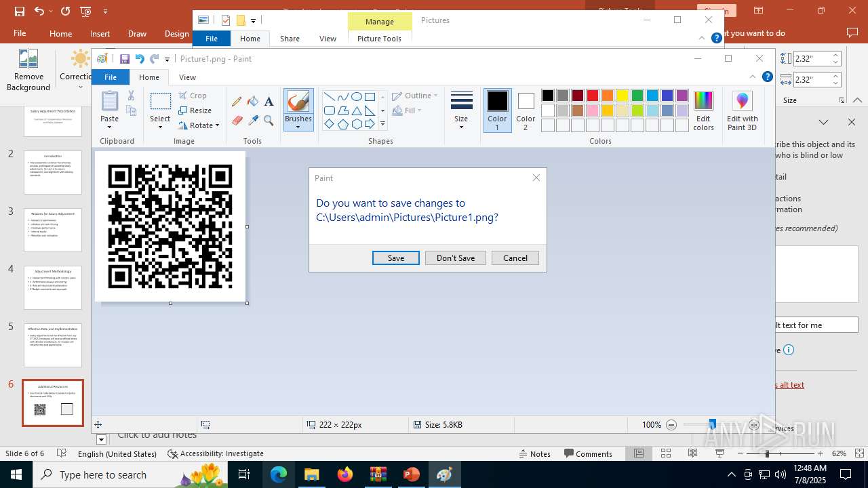Click Cancel in the Paint dialog
The width and height of the screenshot is (868, 488).
point(515,258)
